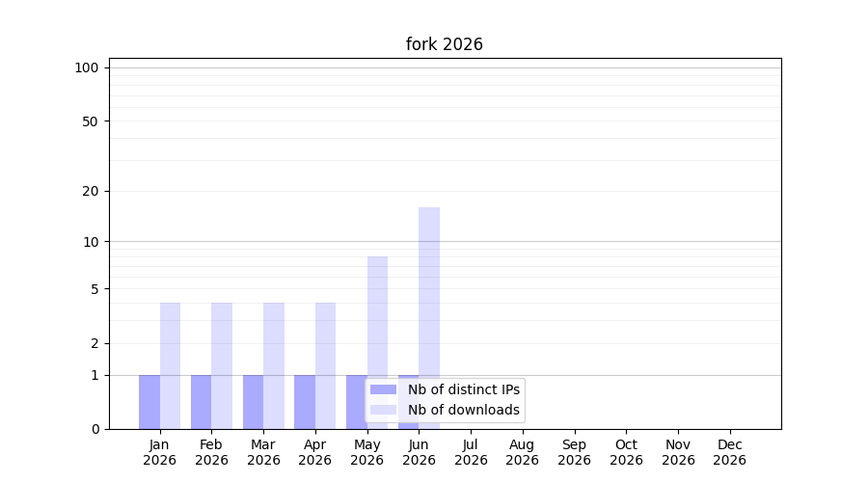Select the 'Nb of downloads' legend label
This screenshot has height=482, width=868.
pos(463,410)
